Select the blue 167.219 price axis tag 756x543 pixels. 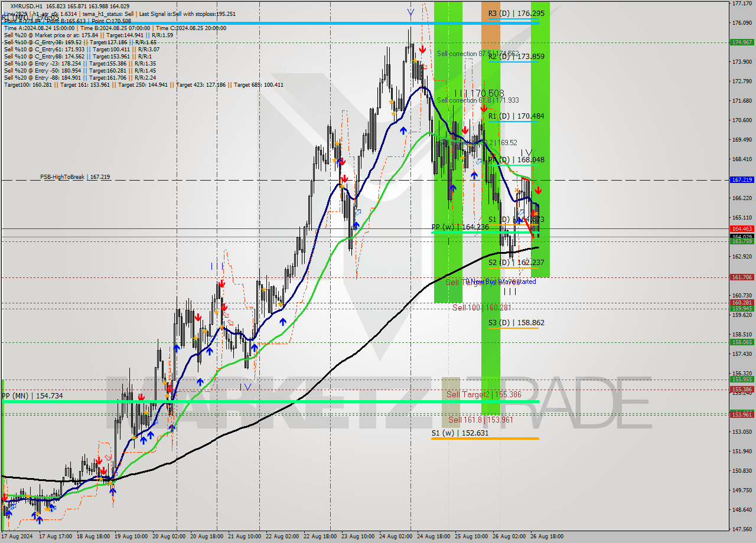[x=741, y=179]
